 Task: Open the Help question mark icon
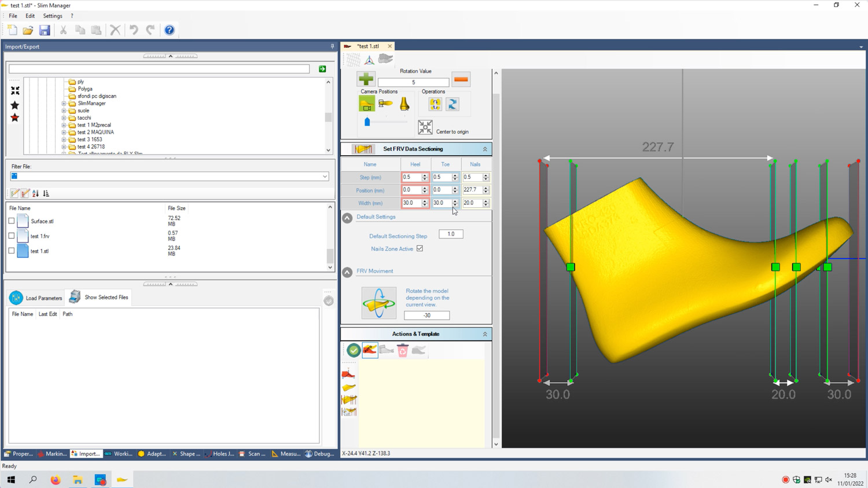(x=170, y=30)
